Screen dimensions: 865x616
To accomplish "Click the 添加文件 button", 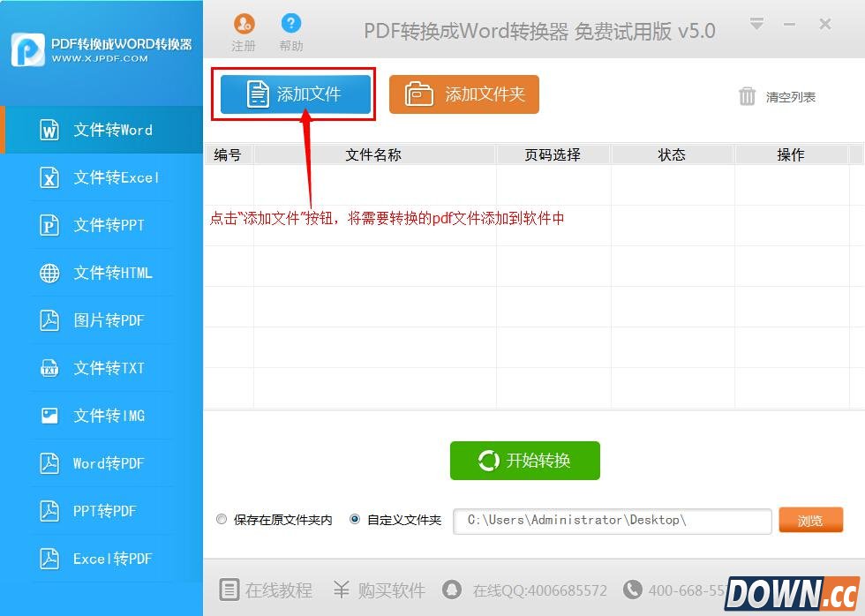I will tap(294, 92).
